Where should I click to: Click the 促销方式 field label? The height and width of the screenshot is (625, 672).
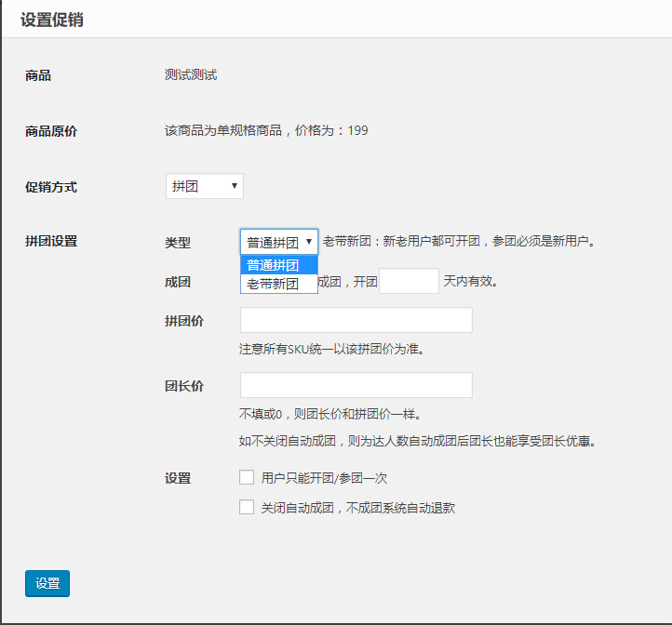51,187
